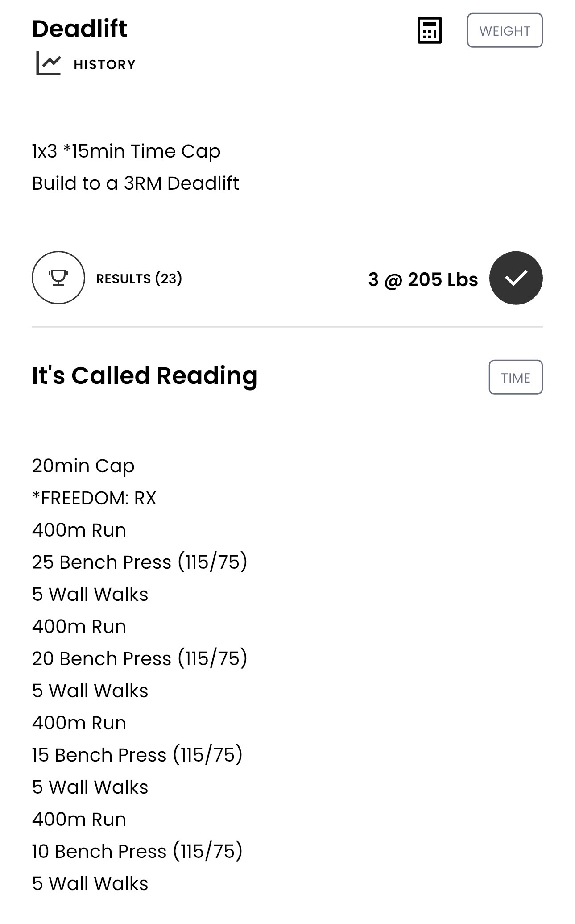Open the weight calculator icon
Viewport: 575px width, 924px height.
click(429, 30)
